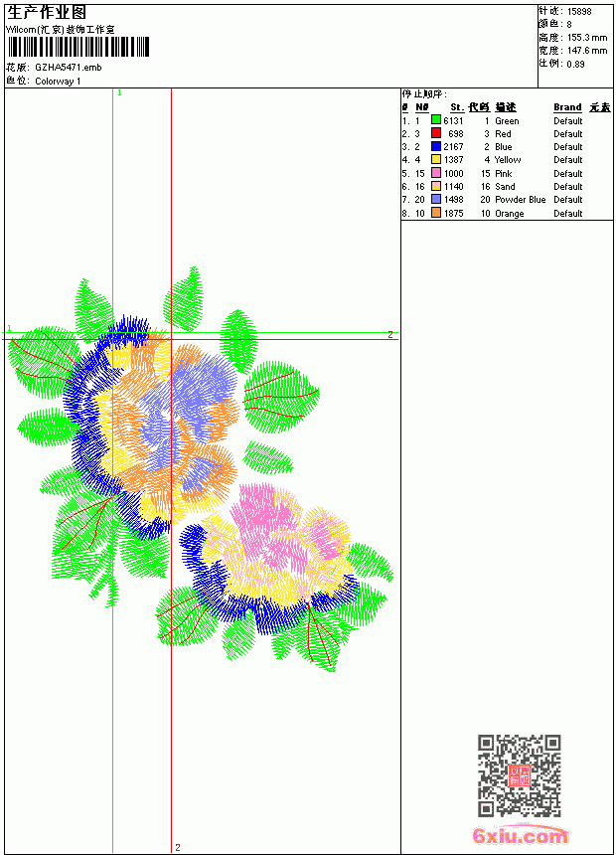This screenshot has width=616, height=855.
Task: Click the GZHA5471.emb file name
Action: (x=69, y=68)
